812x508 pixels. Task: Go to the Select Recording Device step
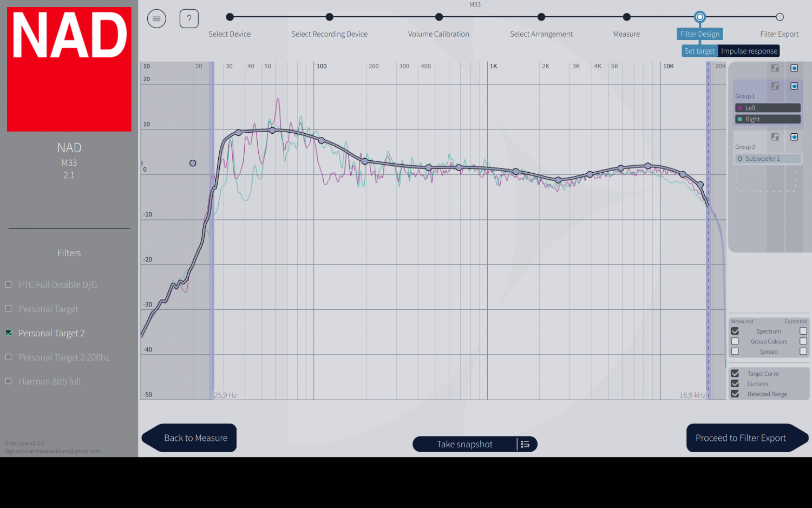click(330, 17)
